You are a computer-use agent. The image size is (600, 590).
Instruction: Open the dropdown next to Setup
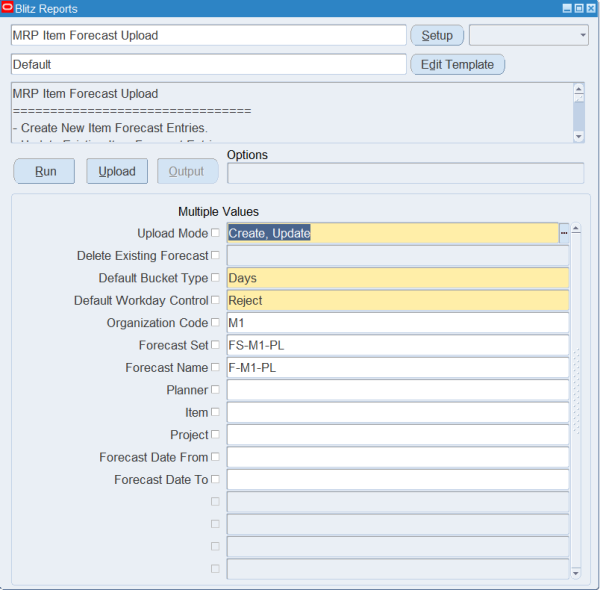point(528,36)
